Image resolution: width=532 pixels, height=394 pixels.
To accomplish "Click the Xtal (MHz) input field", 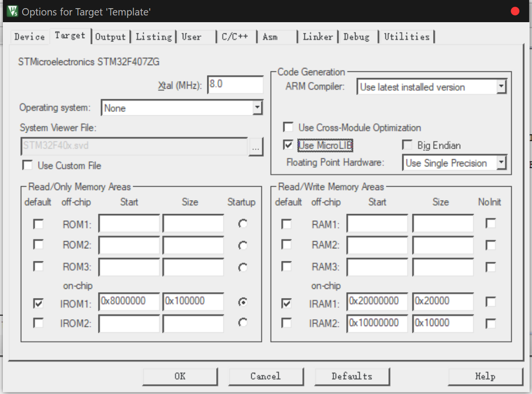I will (x=235, y=84).
